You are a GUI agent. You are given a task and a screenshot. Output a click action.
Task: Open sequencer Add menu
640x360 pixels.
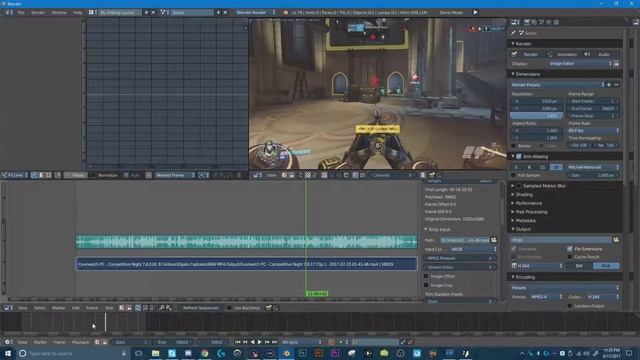76,308
